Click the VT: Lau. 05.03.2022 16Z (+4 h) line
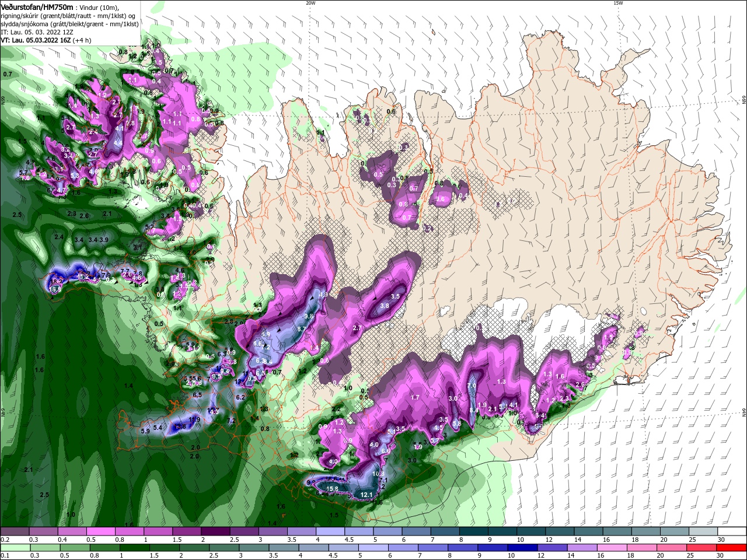The width and height of the screenshot is (747, 560). point(46,40)
